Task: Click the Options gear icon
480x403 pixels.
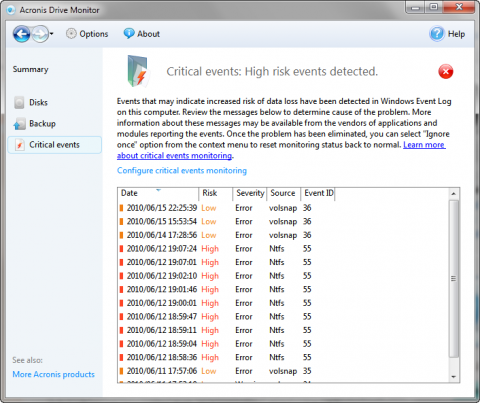Action: (x=71, y=34)
